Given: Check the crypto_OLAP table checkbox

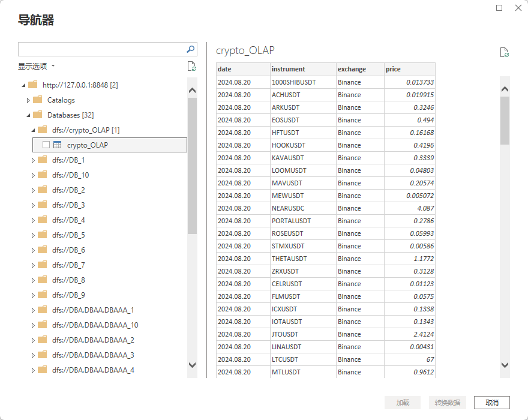Looking at the screenshot, I should (x=46, y=145).
